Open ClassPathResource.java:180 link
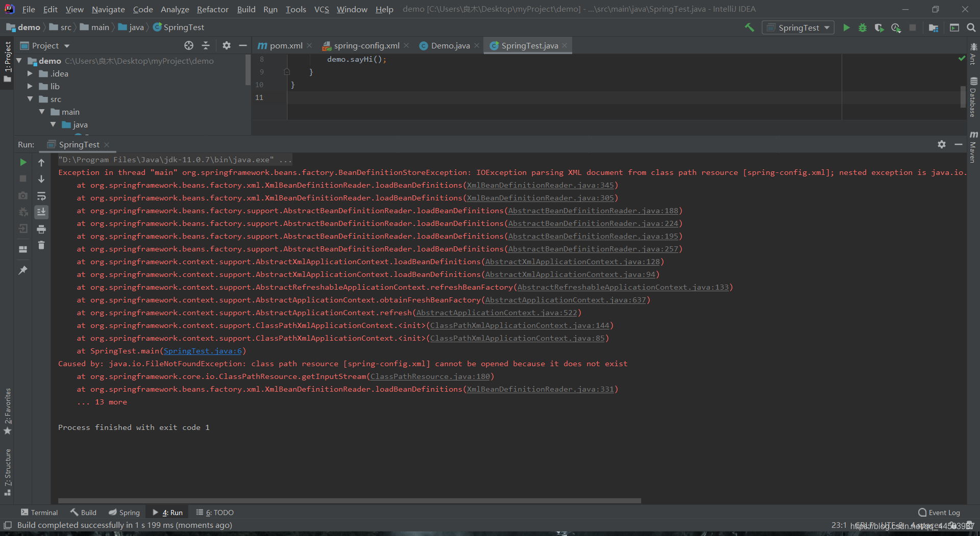This screenshot has width=980, height=536. [x=430, y=376]
